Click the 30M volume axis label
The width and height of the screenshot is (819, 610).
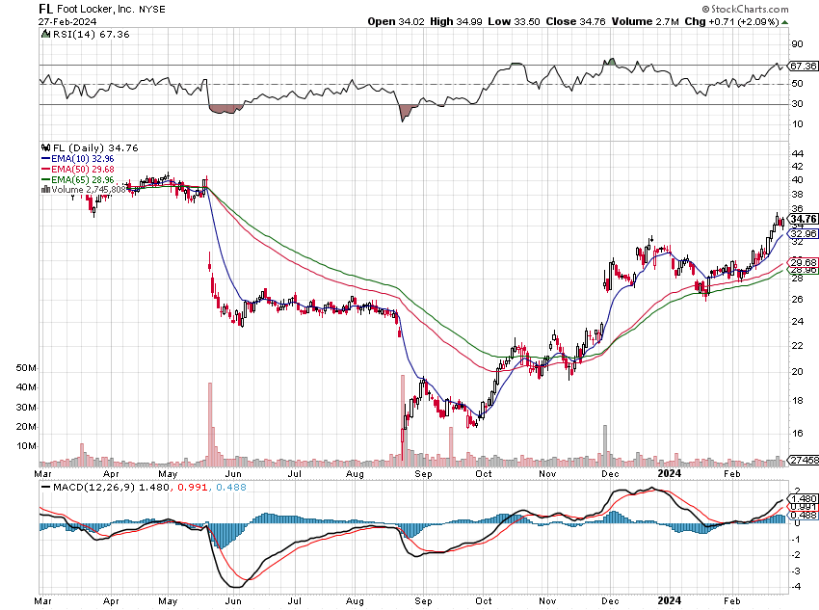[26, 407]
